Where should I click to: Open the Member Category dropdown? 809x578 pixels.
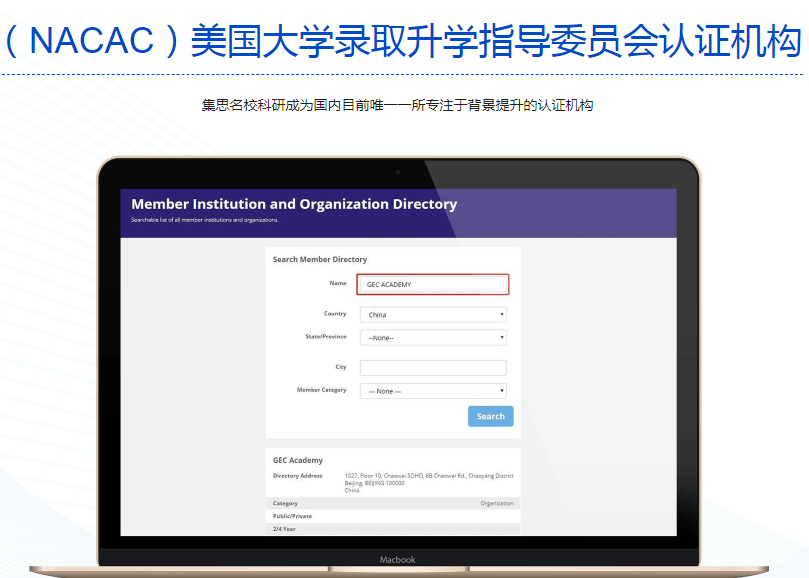[x=433, y=391]
